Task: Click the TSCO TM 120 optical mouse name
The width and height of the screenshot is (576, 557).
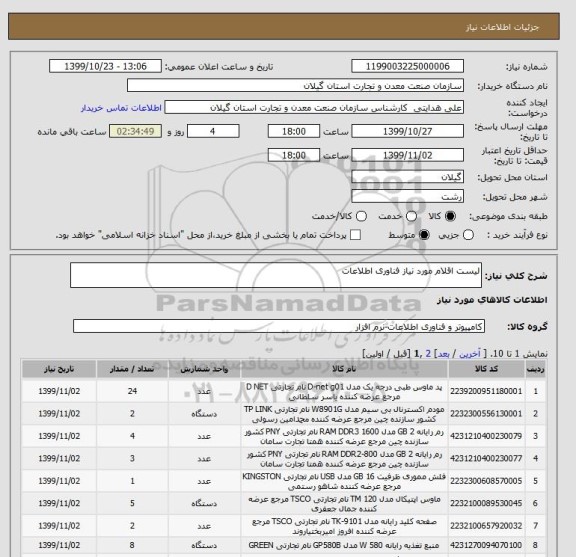Action: 344,504
